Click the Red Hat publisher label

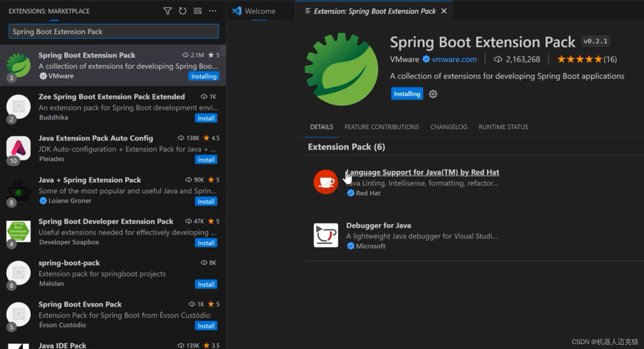coord(368,193)
